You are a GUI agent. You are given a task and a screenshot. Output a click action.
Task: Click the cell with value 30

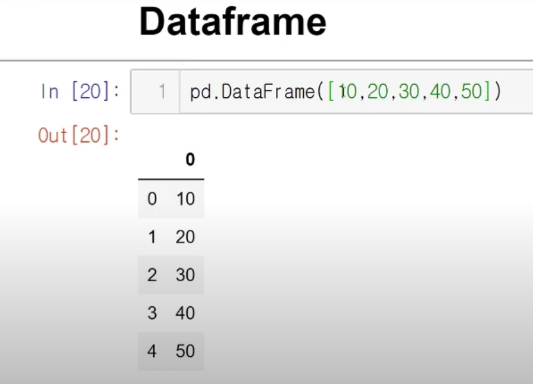click(x=185, y=275)
